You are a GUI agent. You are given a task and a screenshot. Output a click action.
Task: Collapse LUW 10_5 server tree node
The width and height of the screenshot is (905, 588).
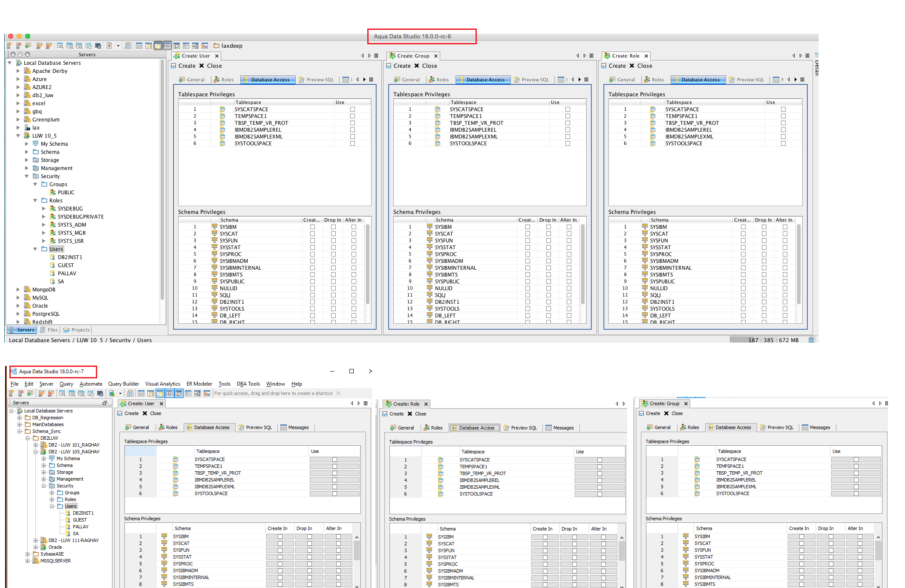point(18,136)
